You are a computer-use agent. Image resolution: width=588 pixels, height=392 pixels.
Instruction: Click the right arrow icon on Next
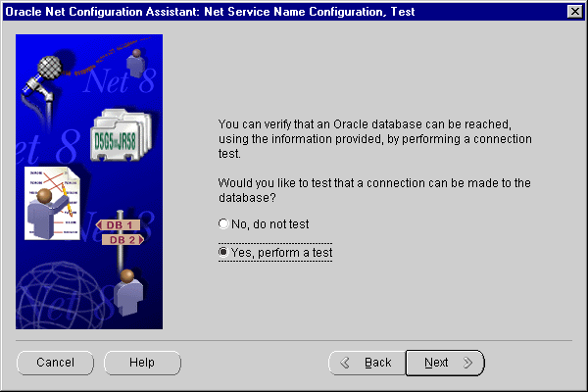click(467, 363)
